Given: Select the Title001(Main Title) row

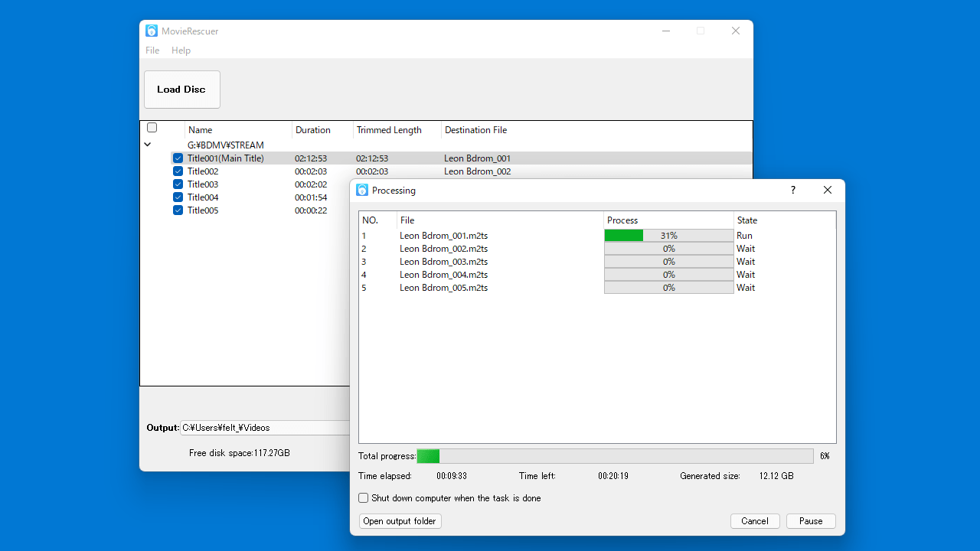Looking at the screenshot, I should (462, 158).
